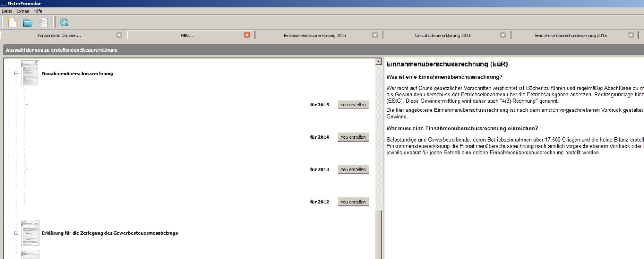Screen dimensions: 644x259
Task: Open the Hilfe menu
Action: coord(38,11)
